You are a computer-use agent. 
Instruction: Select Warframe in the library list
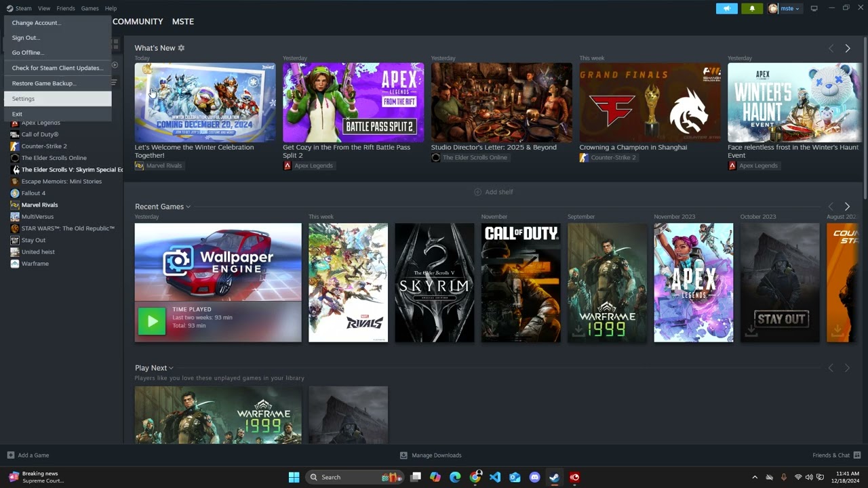[x=35, y=264]
